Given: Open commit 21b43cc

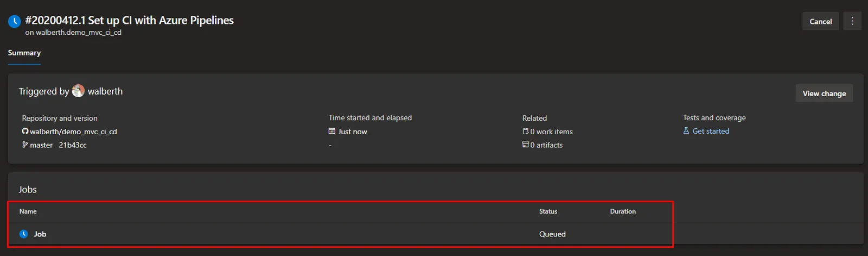Looking at the screenshot, I should [x=73, y=145].
